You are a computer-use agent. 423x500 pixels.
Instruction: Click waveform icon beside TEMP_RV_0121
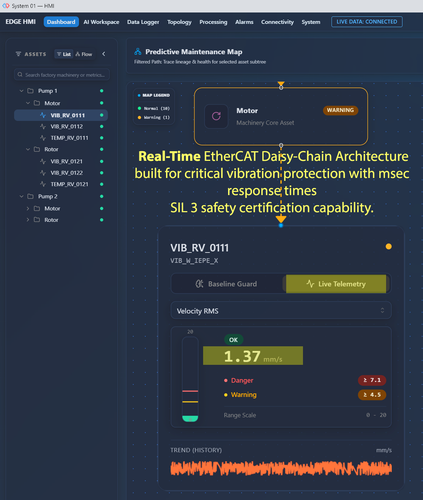point(43,184)
